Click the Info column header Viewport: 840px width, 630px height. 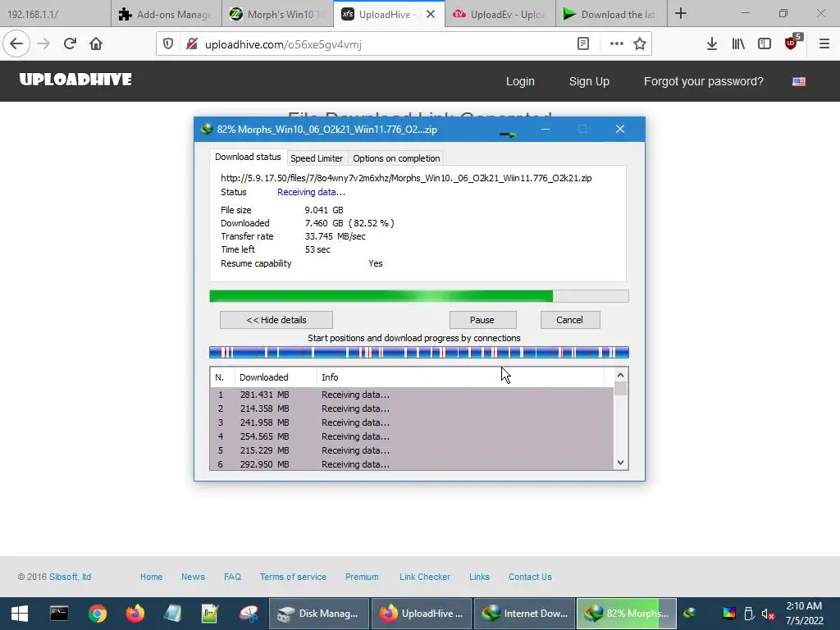point(461,377)
